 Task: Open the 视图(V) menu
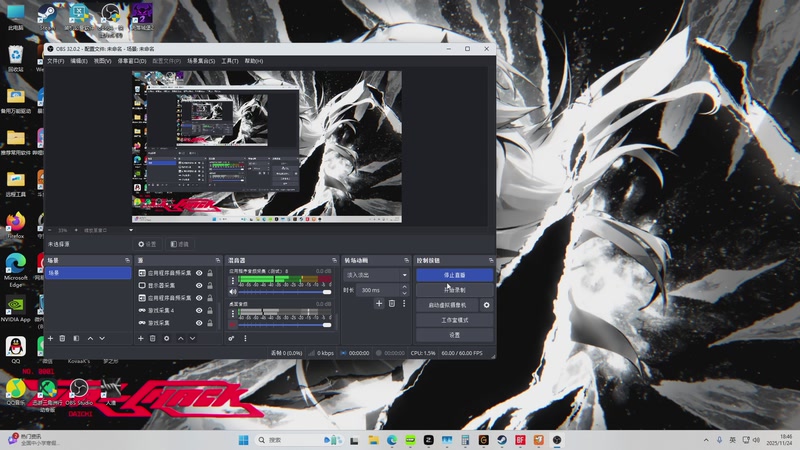[x=102, y=61]
